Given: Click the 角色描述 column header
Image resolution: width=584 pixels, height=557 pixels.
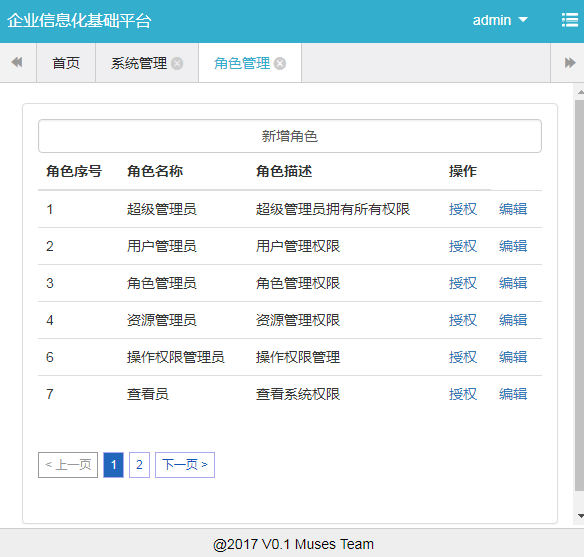Looking at the screenshot, I should point(283,171).
